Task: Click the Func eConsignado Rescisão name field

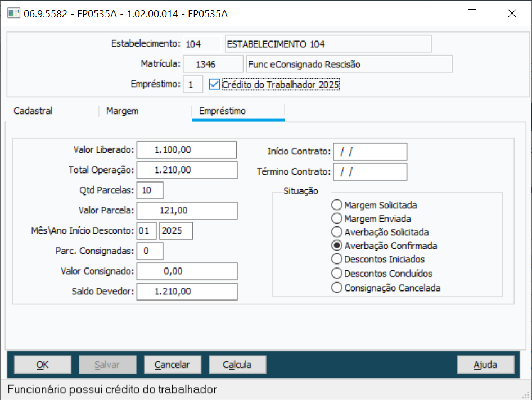Action: pyautogui.click(x=349, y=65)
